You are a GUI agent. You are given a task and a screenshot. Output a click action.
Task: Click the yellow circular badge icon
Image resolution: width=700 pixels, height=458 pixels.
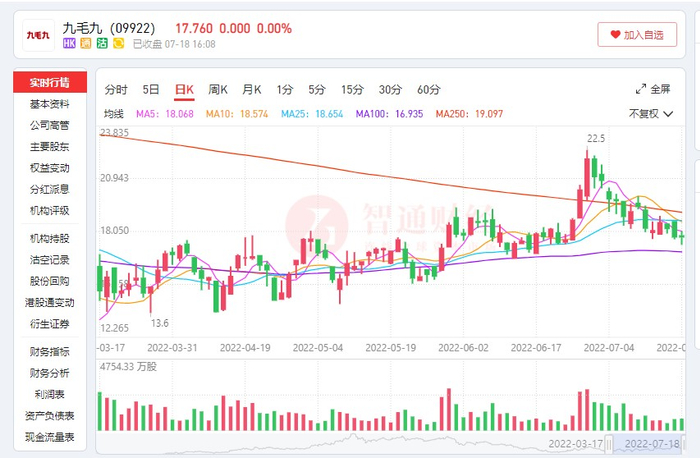[x=118, y=44]
